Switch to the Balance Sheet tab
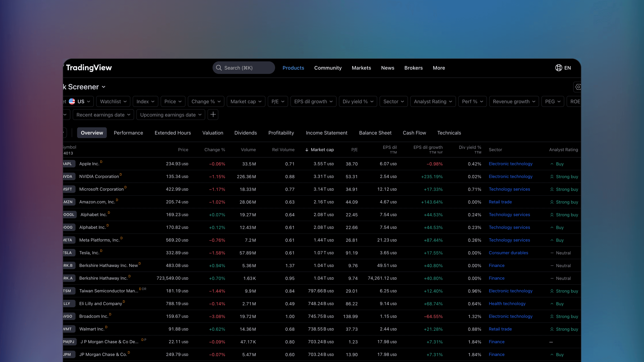 (x=375, y=133)
